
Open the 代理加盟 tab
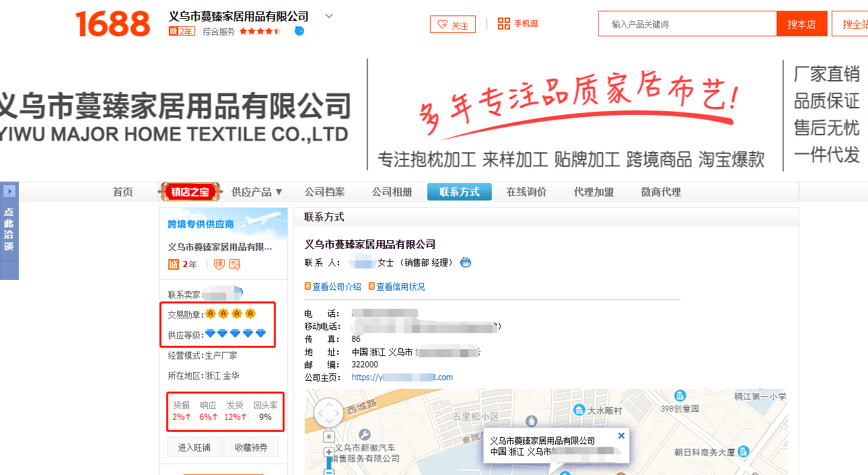click(593, 192)
